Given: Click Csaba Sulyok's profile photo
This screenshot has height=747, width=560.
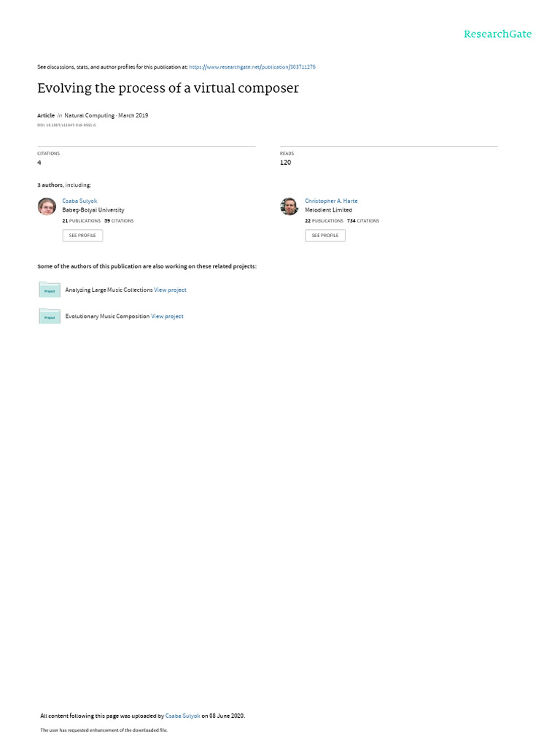Looking at the screenshot, I should [x=47, y=206].
